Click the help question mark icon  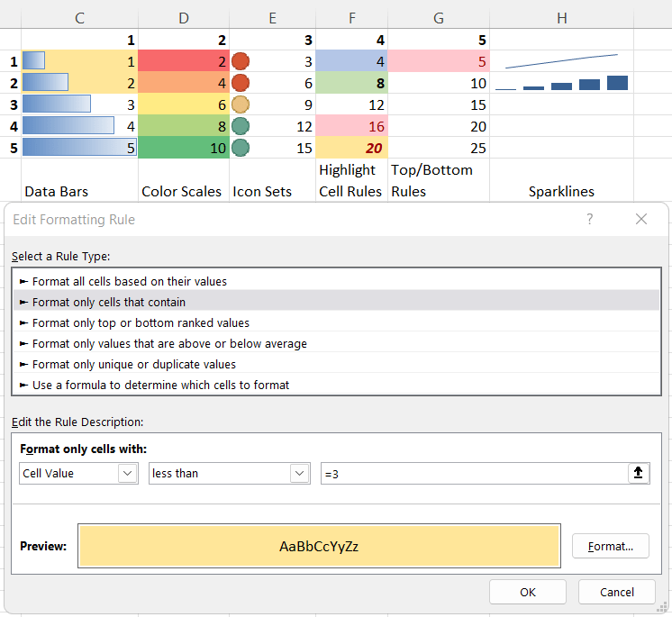(x=590, y=219)
